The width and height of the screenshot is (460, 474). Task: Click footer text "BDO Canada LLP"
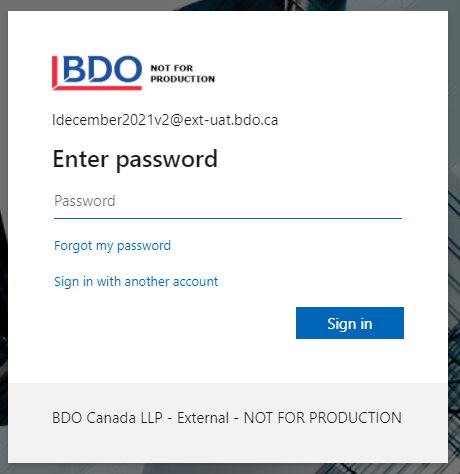pos(107,418)
